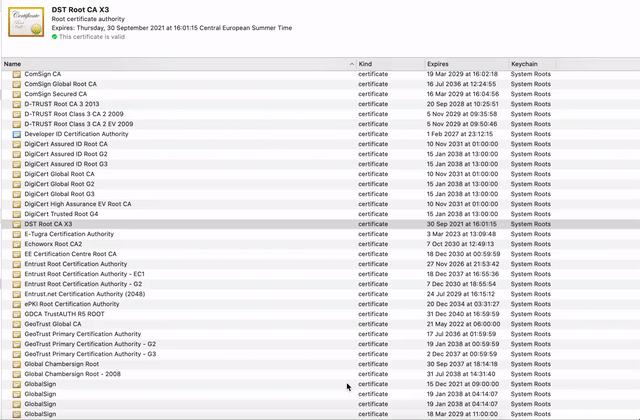
Task: Click icon beside DigiCert High Assurance EV Root CA
Action: (x=16, y=204)
